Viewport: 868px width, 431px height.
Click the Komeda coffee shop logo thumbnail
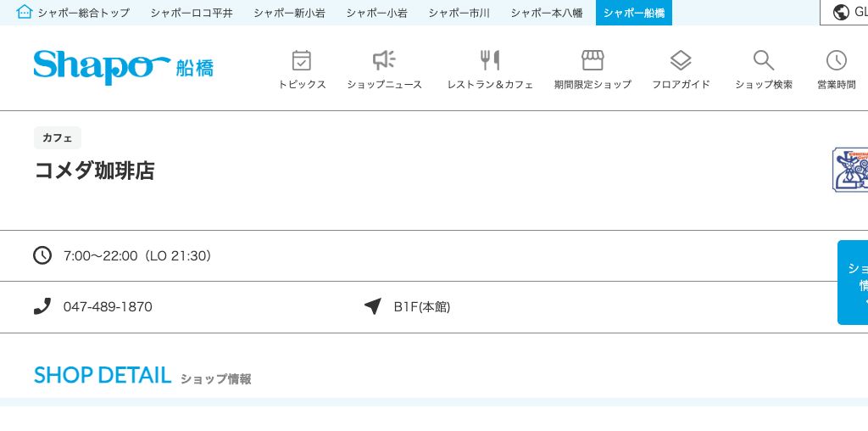(x=850, y=170)
